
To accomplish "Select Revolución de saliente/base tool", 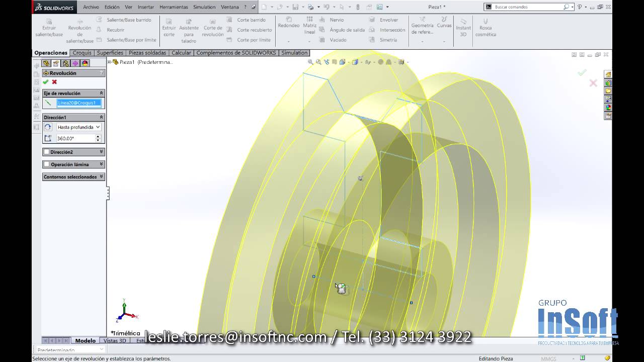I will point(79,31).
